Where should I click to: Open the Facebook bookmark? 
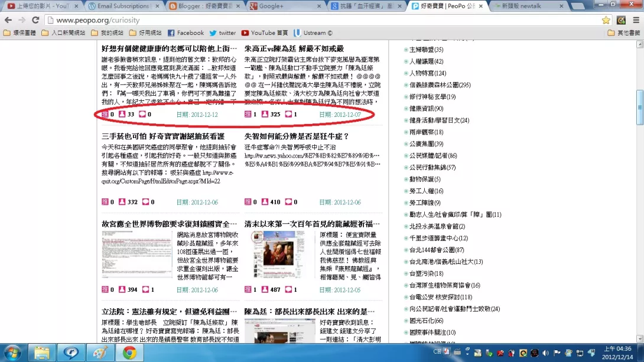click(186, 33)
